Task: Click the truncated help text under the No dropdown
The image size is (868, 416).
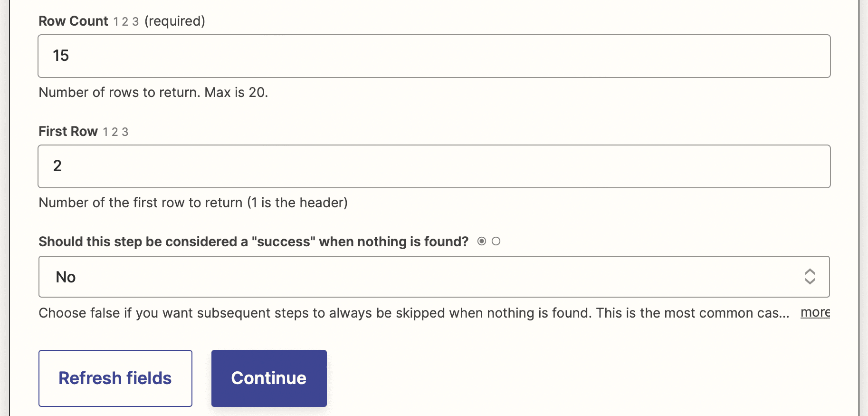Action: 412,313
